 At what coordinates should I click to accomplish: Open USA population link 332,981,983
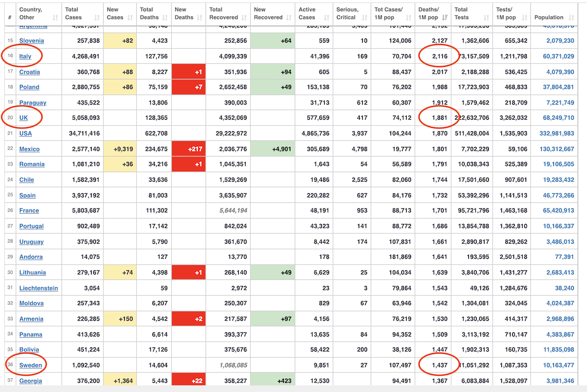pyautogui.click(x=557, y=134)
